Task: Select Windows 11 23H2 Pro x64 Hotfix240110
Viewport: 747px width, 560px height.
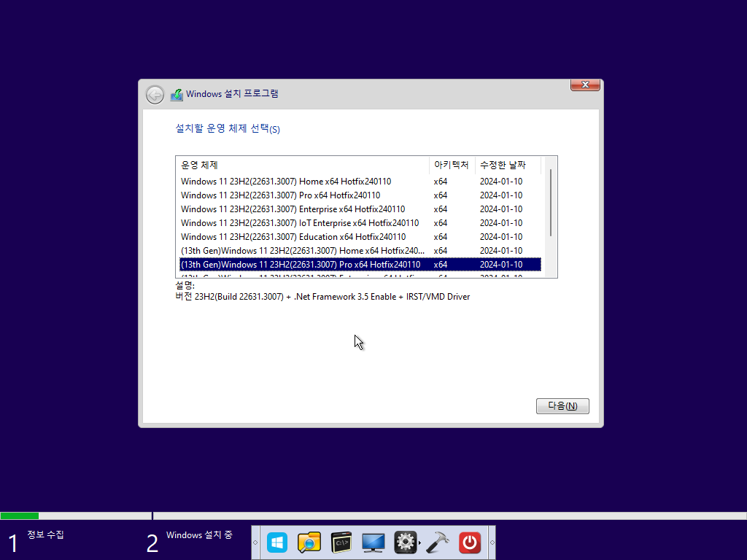Action: tap(360, 195)
